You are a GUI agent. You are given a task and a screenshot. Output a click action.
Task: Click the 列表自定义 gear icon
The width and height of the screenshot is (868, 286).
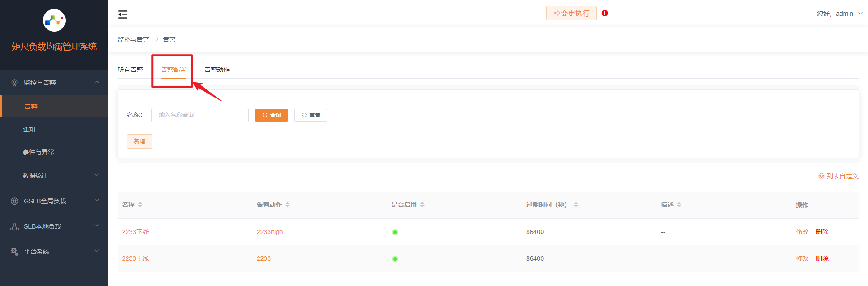[821, 176]
